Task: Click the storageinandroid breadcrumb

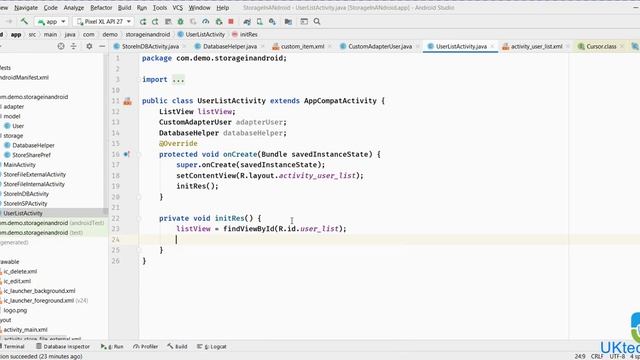Action: point(148,34)
